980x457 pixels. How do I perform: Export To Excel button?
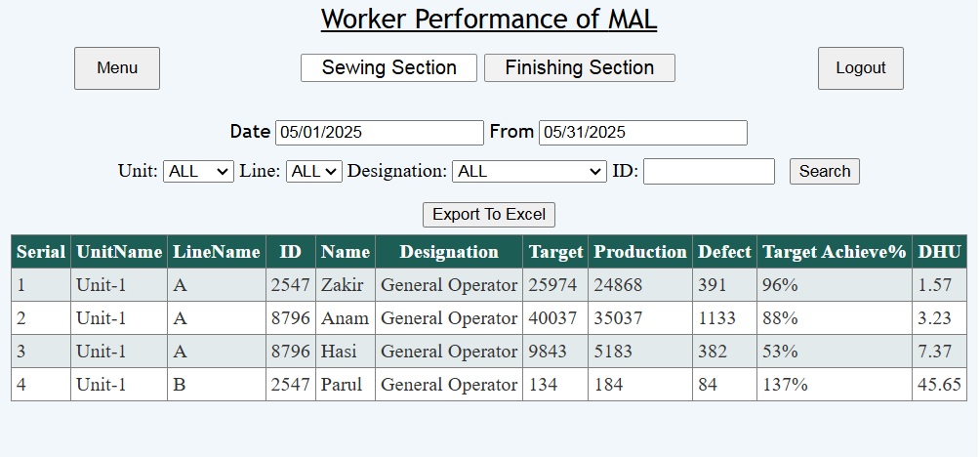click(x=489, y=215)
